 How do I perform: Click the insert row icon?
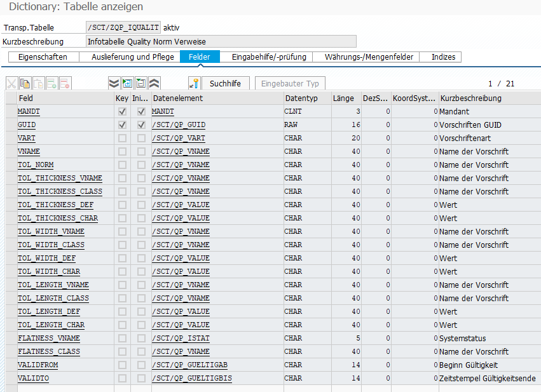(x=52, y=83)
